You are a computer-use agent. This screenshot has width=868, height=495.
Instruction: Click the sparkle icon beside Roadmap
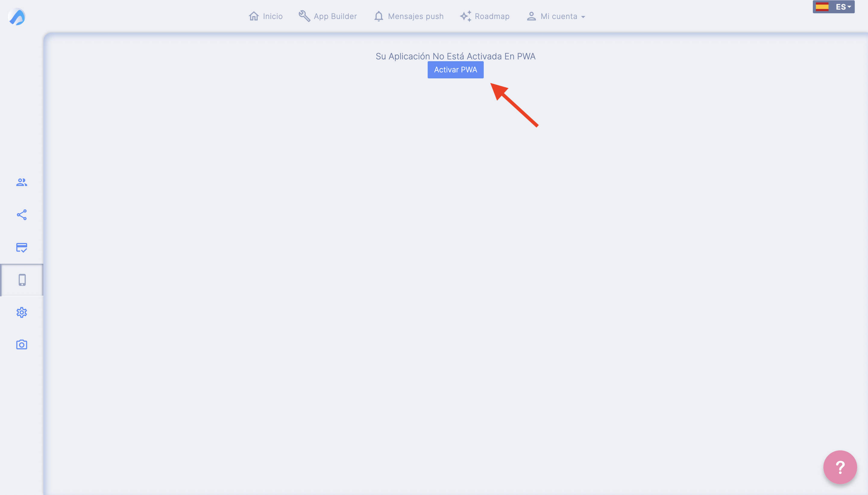[x=466, y=16]
